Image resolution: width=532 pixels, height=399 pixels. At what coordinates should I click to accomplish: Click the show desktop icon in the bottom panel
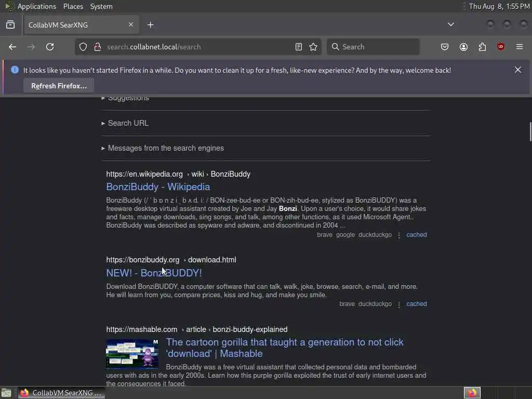pos(6,393)
